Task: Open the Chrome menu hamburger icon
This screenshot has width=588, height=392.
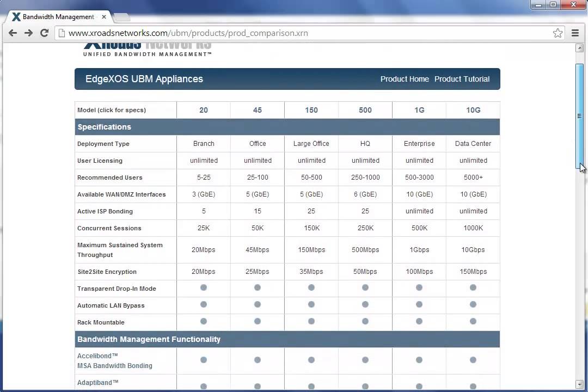Action: (x=575, y=33)
